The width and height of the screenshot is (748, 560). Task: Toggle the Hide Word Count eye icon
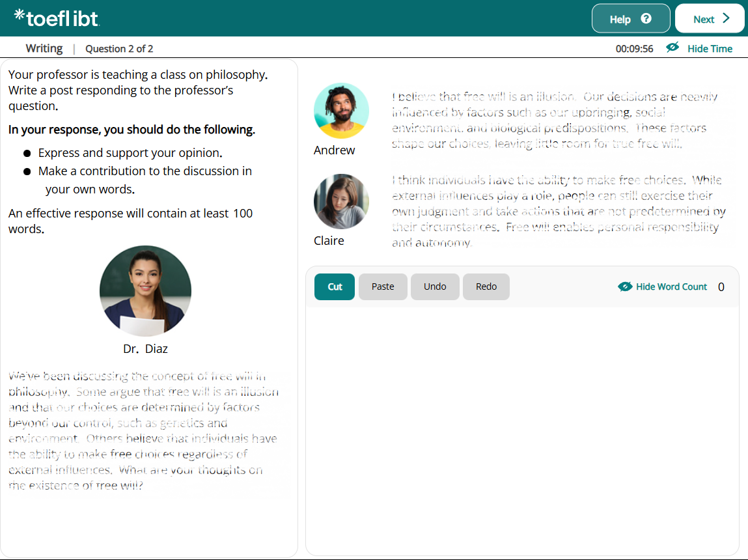(x=625, y=287)
